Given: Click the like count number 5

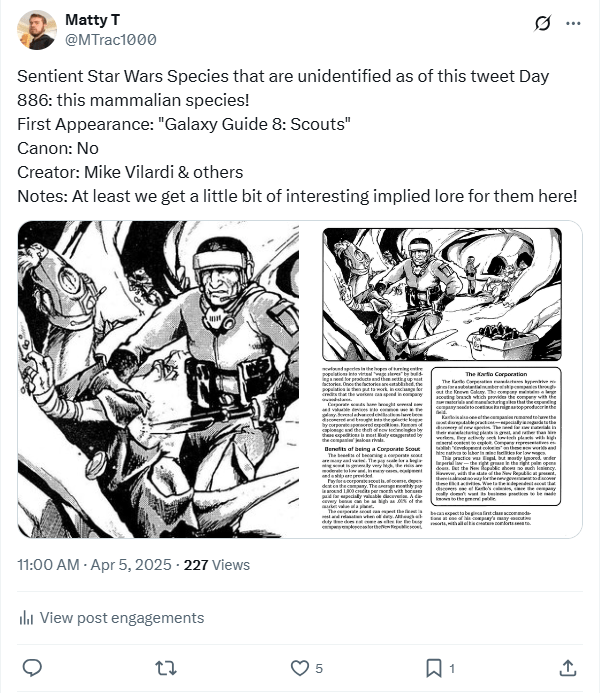Looking at the screenshot, I should [319, 668].
